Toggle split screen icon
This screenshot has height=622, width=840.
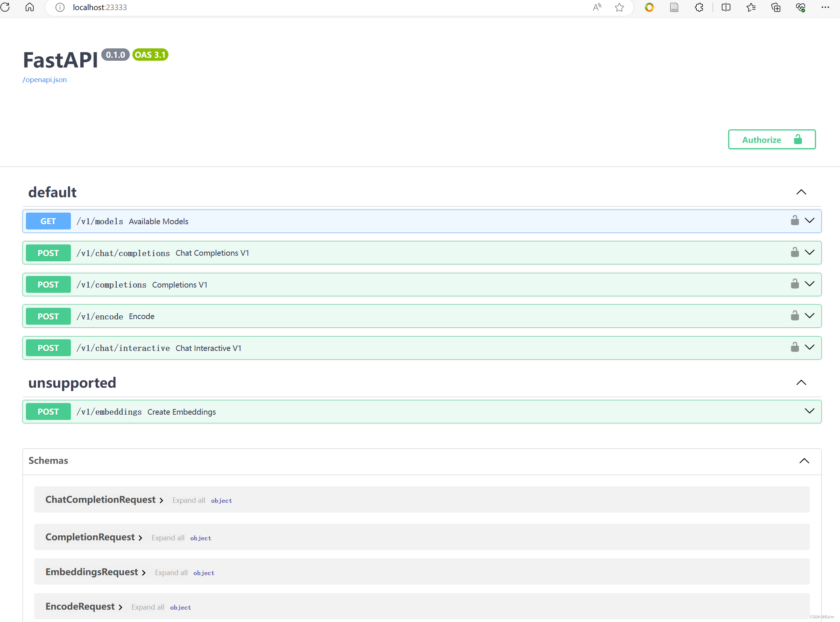(x=726, y=7)
